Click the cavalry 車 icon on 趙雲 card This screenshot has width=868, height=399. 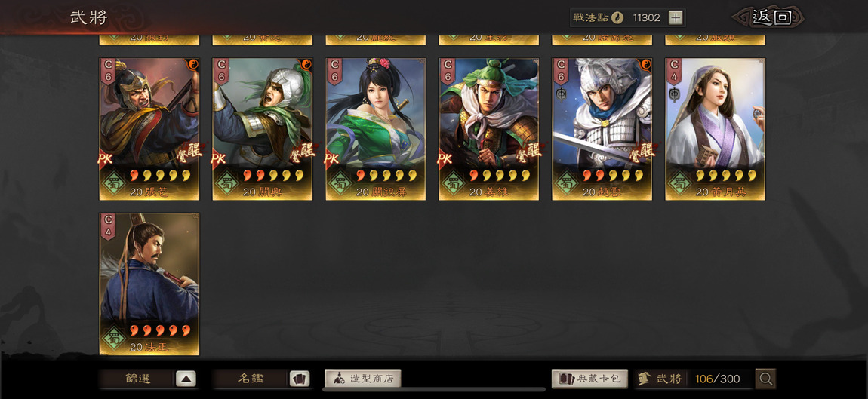pyautogui.click(x=561, y=94)
